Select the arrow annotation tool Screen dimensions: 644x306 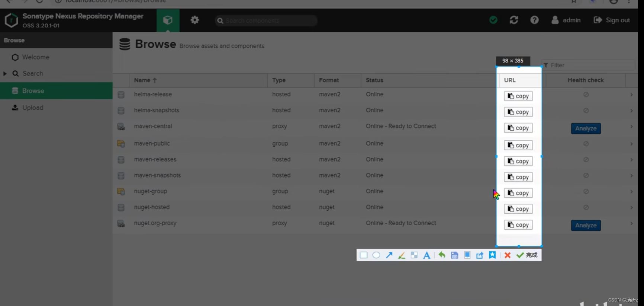pos(389,255)
